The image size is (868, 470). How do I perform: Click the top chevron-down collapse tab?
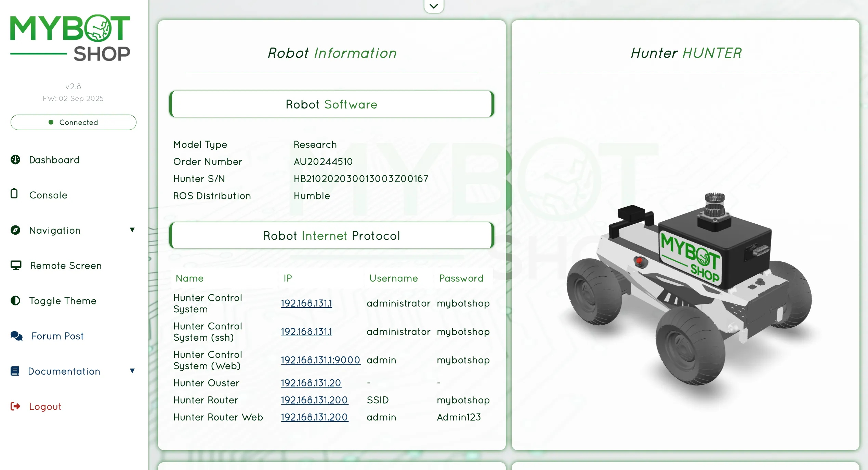(434, 6)
